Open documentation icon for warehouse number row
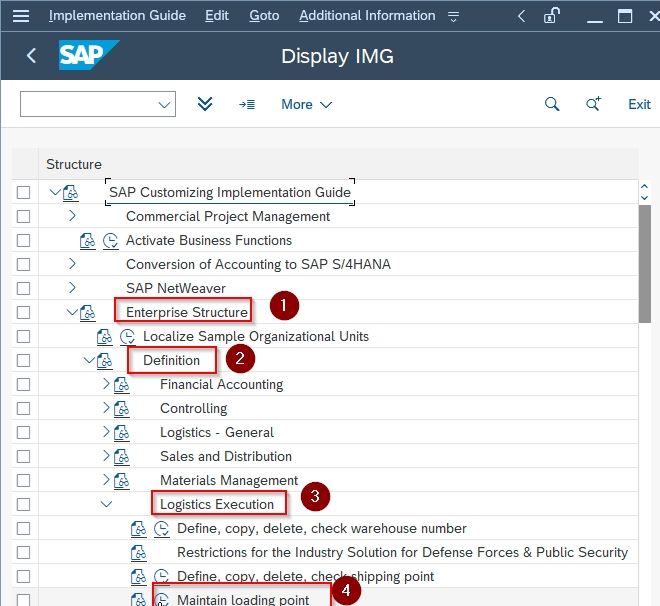 point(138,529)
